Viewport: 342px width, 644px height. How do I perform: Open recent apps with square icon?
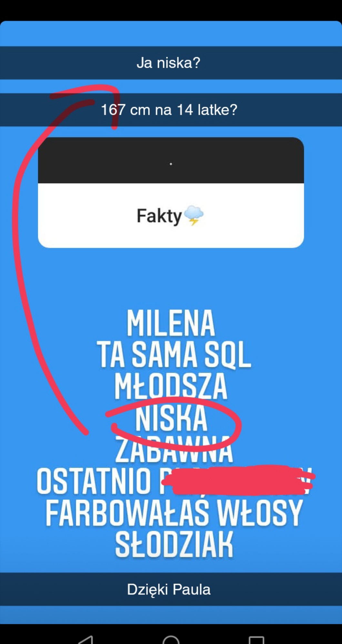pyautogui.click(x=256, y=640)
